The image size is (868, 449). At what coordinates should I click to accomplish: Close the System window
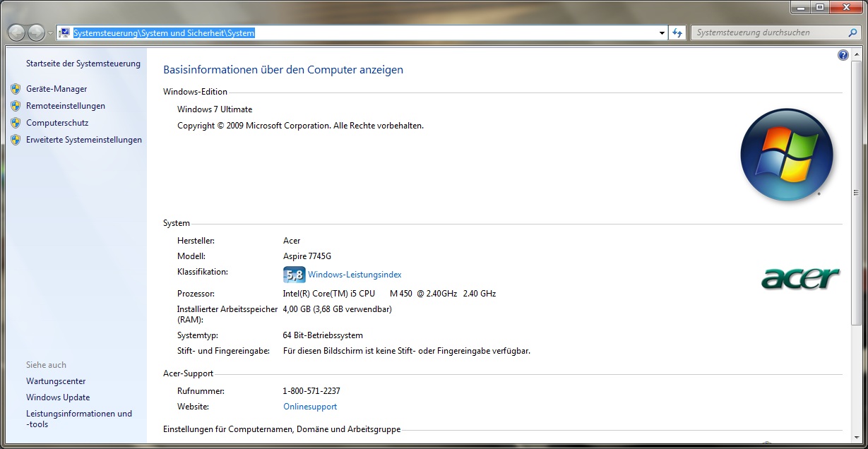pyautogui.click(x=845, y=7)
